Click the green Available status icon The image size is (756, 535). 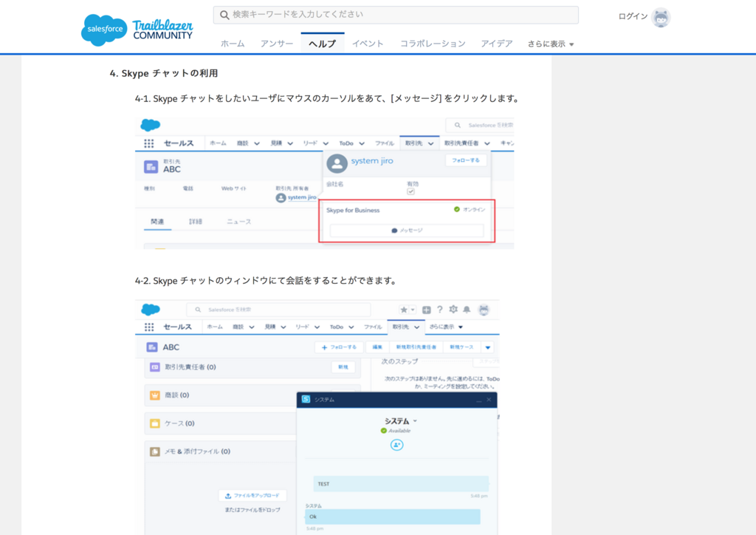(x=384, y=430)
